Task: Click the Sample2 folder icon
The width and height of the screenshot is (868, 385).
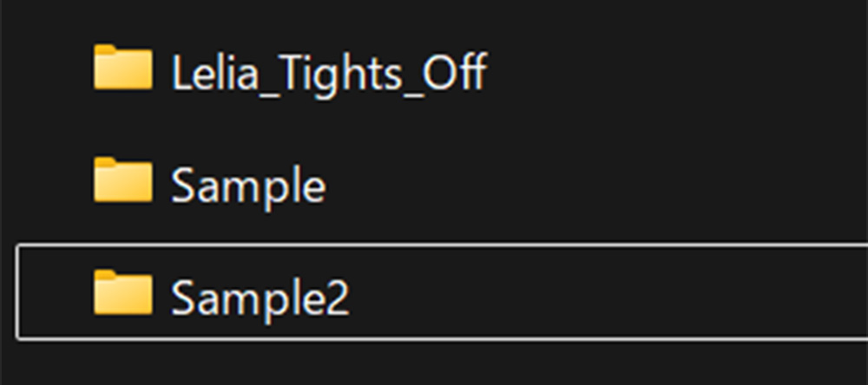Action: point(123,292)
